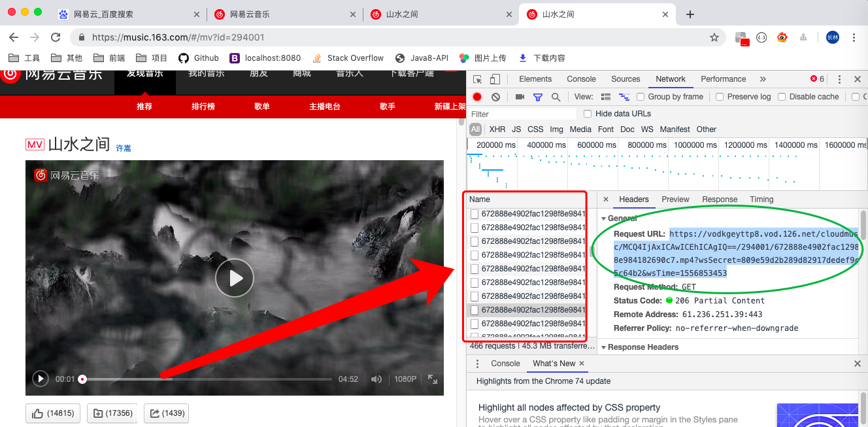Mute the video using the speaker icon
This screenshot has width=868, height=427.
(376, 379)
